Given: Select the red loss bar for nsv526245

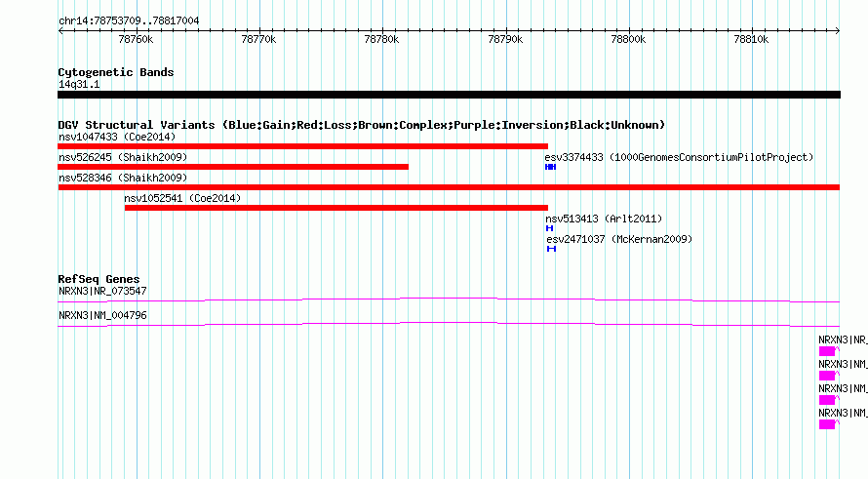Looking at the screenshot, I should [233, 167].
